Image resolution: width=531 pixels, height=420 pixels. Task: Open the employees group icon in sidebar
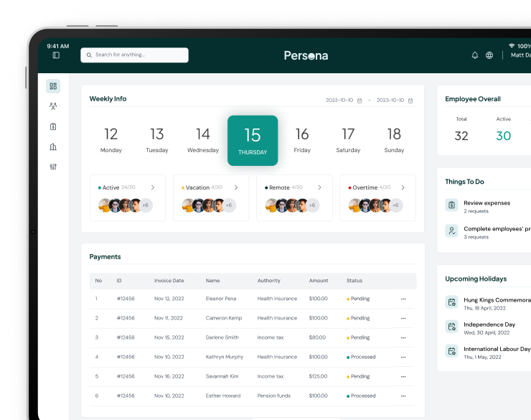[x=53, y=106]
